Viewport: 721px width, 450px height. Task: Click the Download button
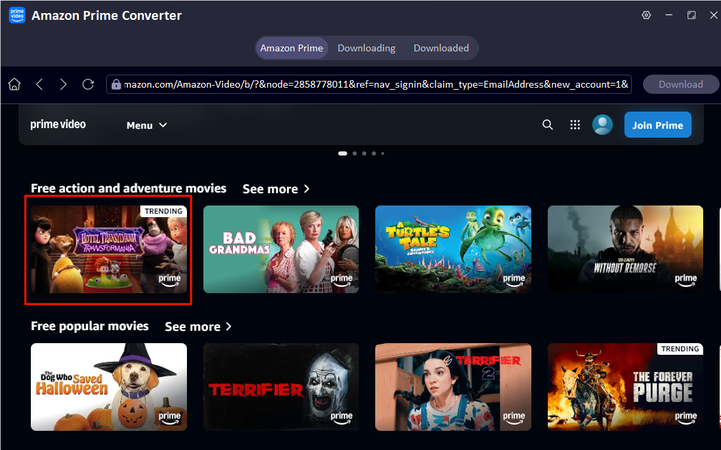[x=681, y=84]
